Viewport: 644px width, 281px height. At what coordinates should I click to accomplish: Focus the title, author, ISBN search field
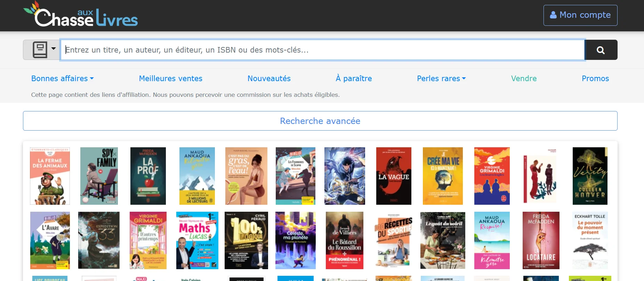point(323,50)
